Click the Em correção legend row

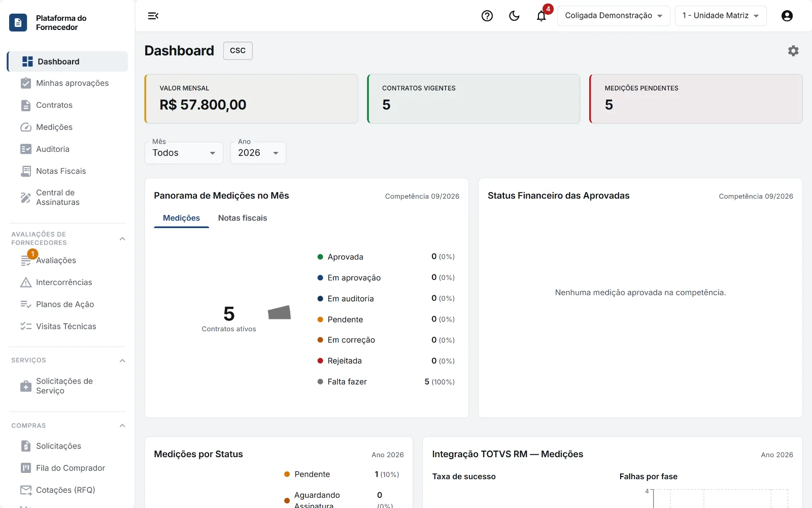[386, 340]
